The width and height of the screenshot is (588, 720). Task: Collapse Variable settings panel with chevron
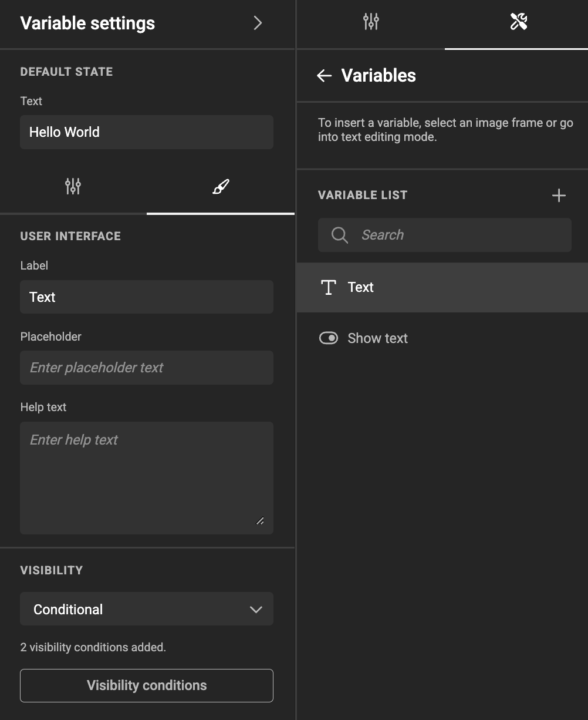[258, 23]
